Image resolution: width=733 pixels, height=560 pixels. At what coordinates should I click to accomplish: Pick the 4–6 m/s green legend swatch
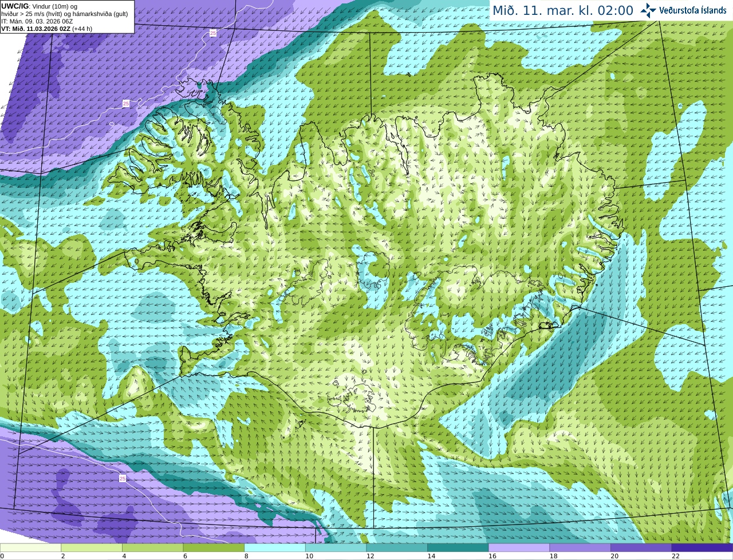(152, 548)
